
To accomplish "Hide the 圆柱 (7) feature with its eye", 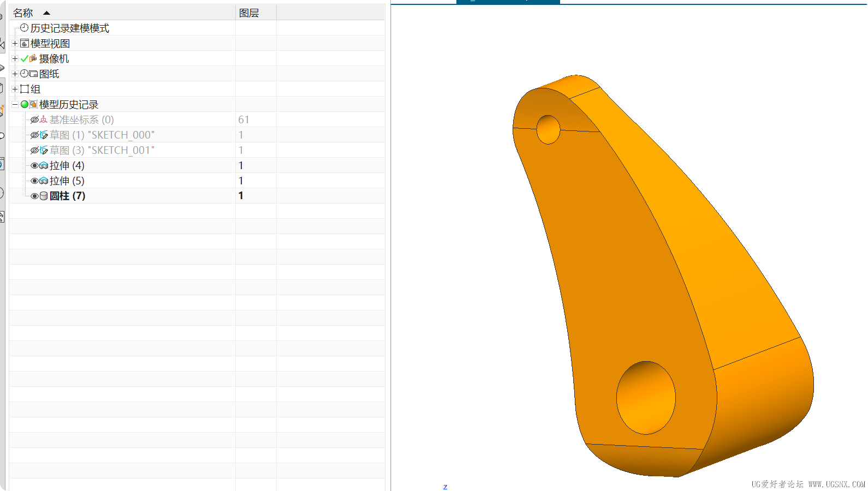I will click(34, 196).
